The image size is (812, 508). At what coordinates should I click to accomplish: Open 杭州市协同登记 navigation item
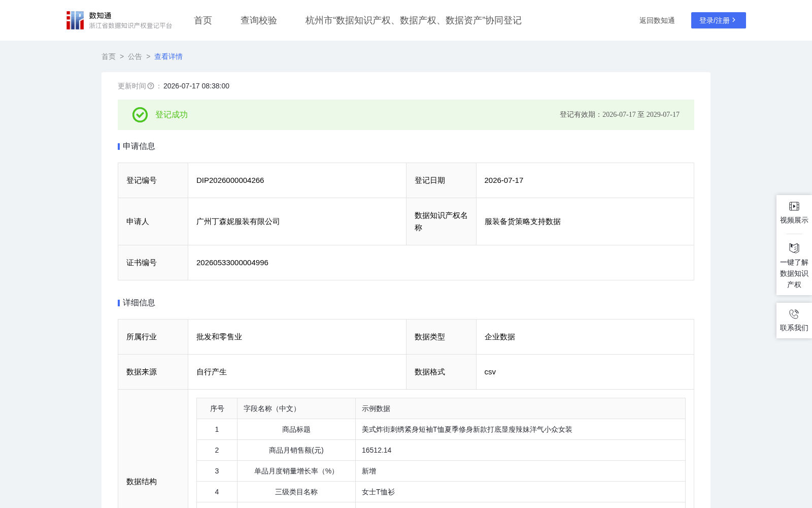(413, 20)
